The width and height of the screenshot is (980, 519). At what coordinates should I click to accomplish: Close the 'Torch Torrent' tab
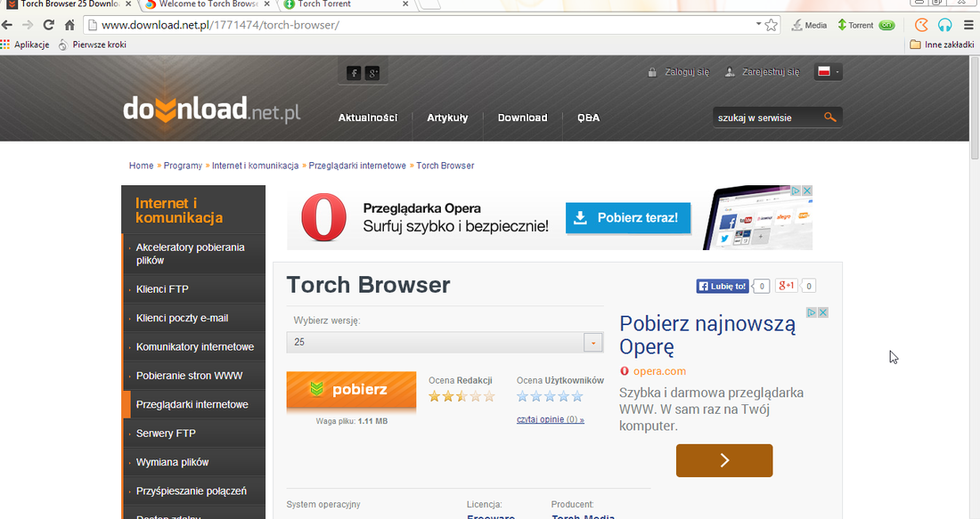(405, 4)
